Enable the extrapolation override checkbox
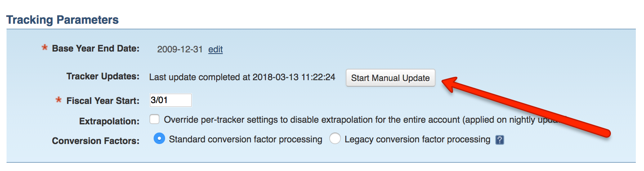 pos(154,119)
